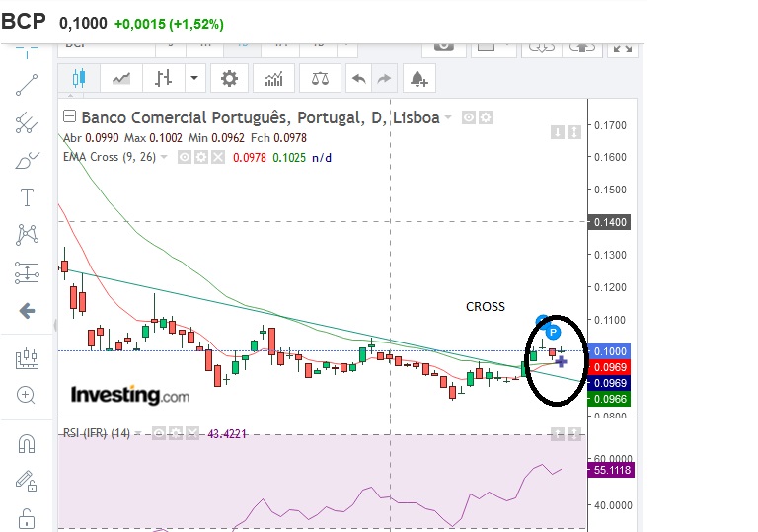Click the Banco Comercial Português chart title
Viewport: 758px width, 532px height.
pyautogui.click(x=261, y=117)
